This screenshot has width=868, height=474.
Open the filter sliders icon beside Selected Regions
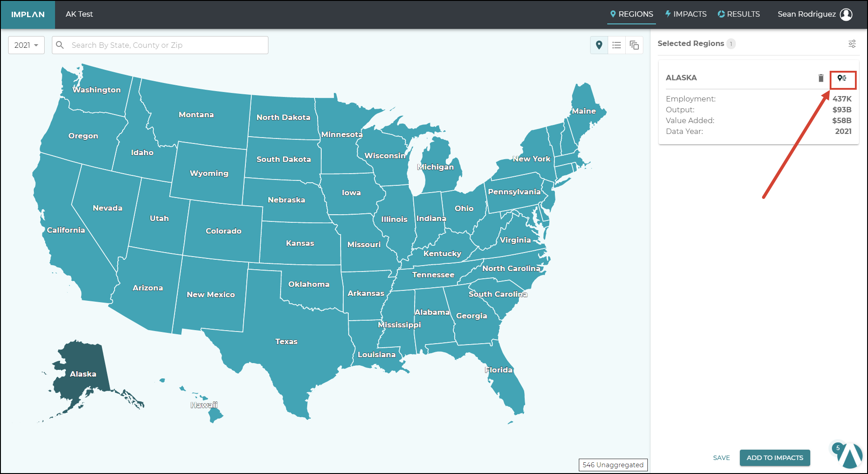click(852, 44)
